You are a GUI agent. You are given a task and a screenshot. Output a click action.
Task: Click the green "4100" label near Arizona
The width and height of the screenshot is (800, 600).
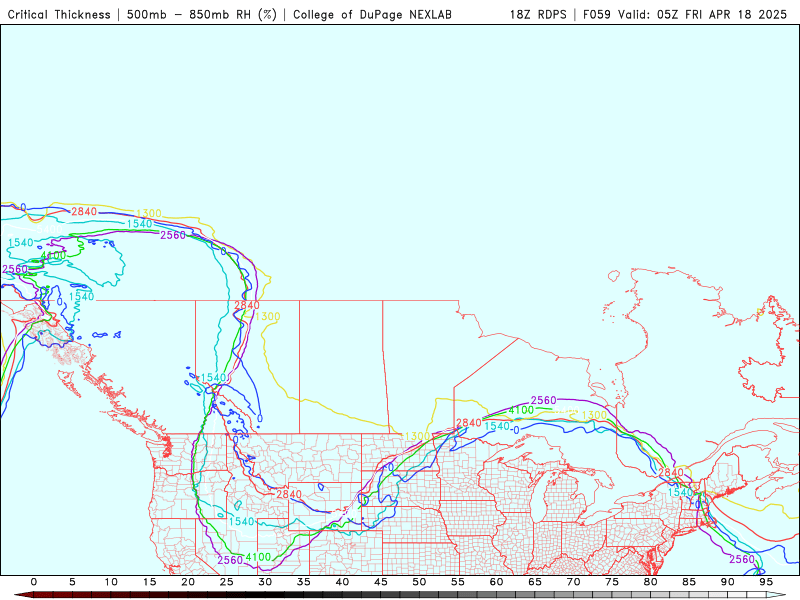tap(258, 557)
